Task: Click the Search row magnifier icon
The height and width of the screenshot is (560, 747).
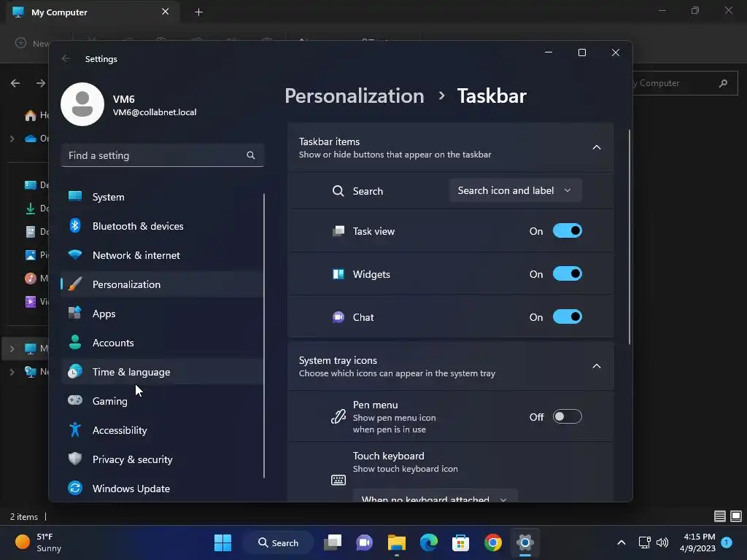Action: (338, 191)
